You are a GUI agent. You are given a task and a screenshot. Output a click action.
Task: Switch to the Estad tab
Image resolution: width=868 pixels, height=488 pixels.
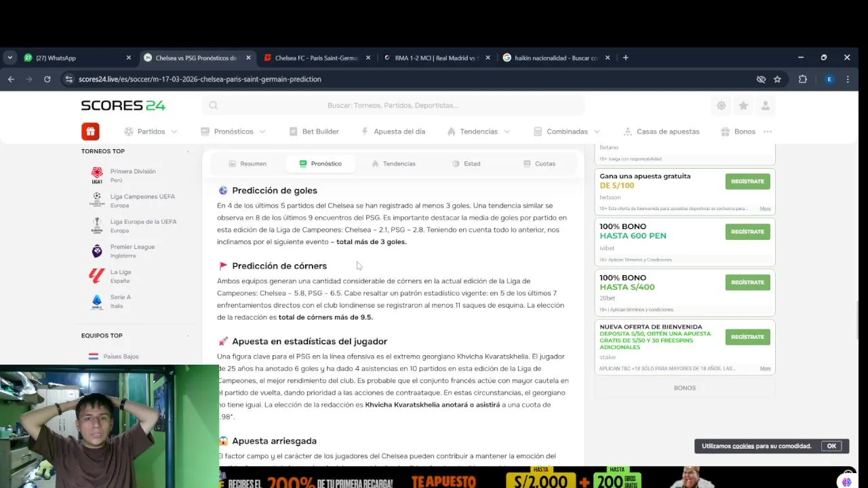point(467,163)
